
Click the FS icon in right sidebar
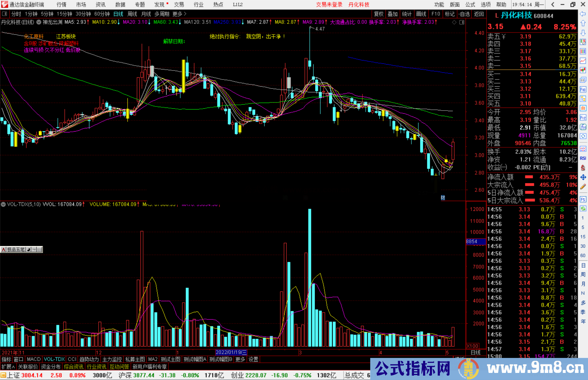click(x=583, y=199)
